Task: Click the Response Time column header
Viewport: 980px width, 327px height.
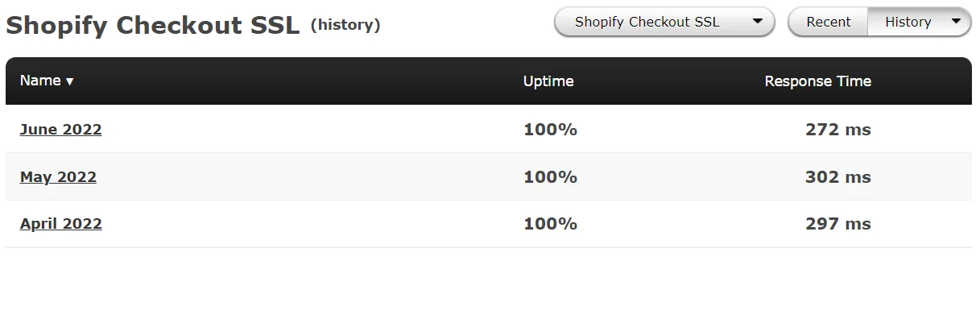Action: (x=817, y=81)
